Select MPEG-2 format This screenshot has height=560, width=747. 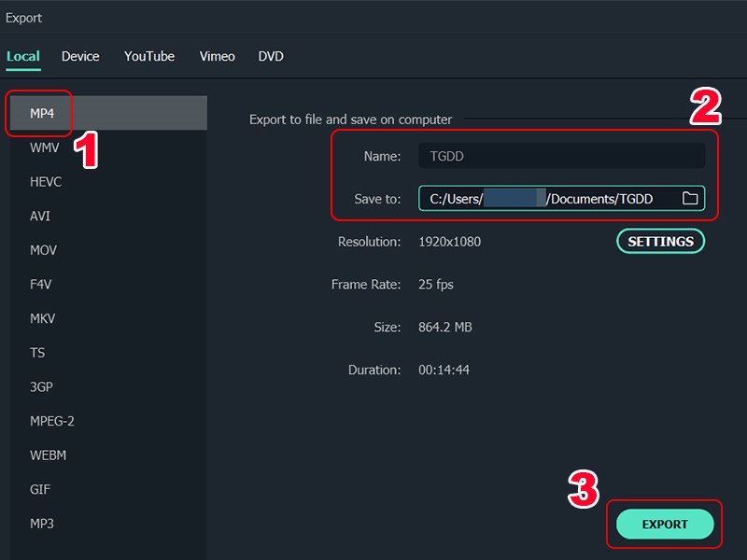108,421
